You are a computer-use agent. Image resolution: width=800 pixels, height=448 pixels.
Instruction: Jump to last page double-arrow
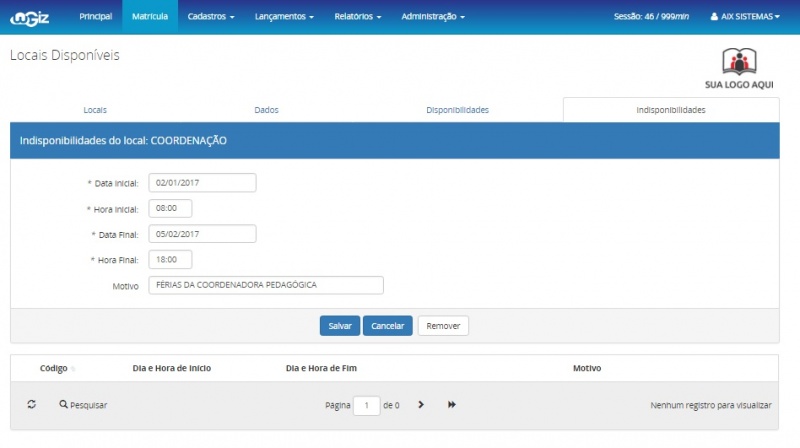tap(452, 405)
